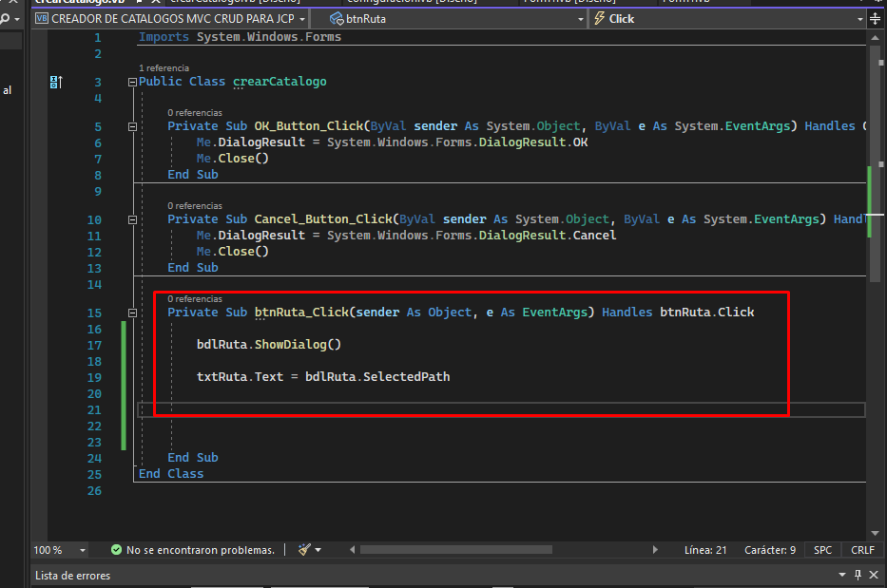Click the inheritance margin icon on line 3
Screen dimensions: 887x588
55,83
